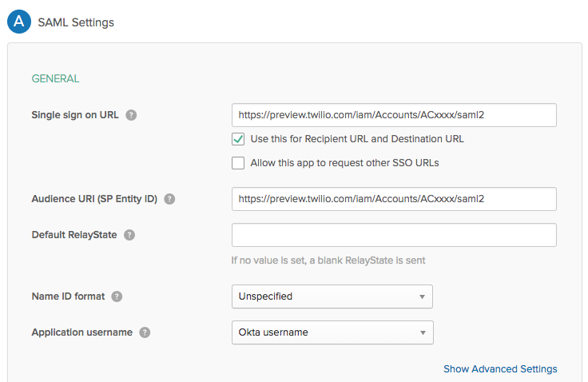588x382 pixels.
Task: Click the empty Default RelayState field
Action: coord(394,235)
